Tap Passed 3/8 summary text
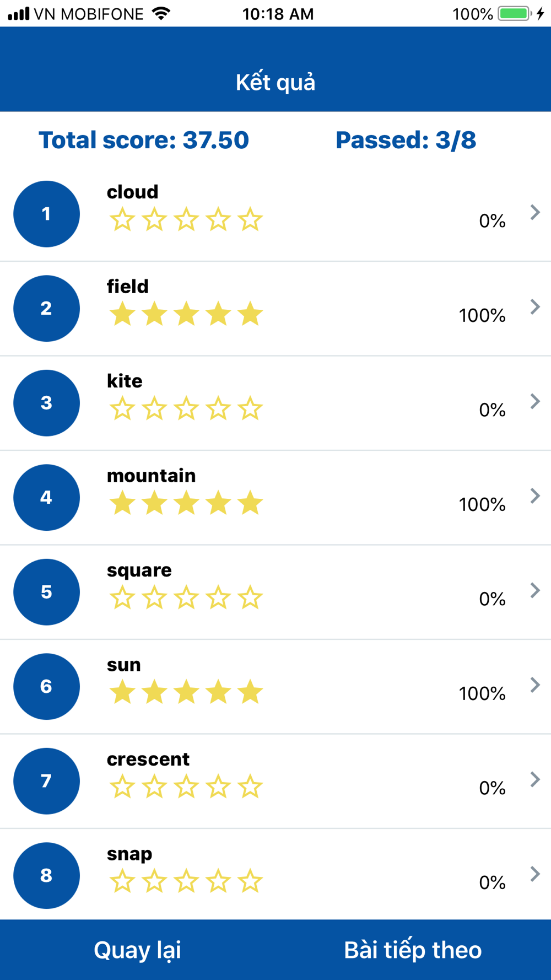The height and width of the screenshot is (980, 551). click(x=406, y=140)
